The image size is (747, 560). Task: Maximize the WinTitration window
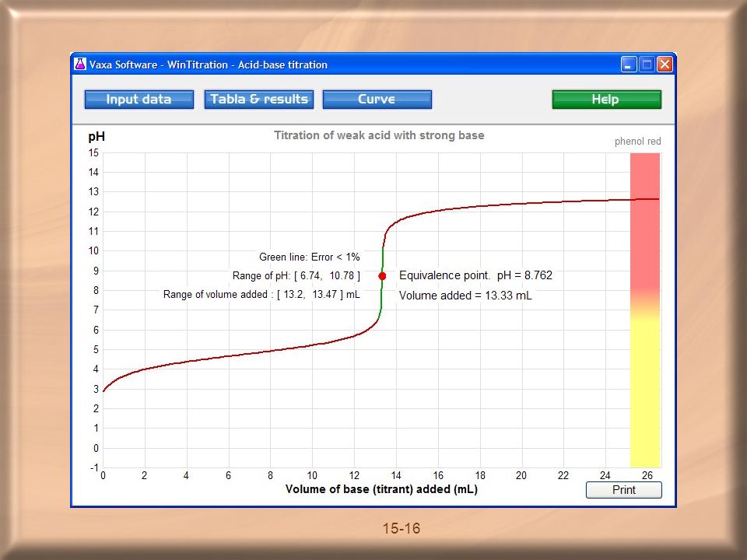pyautogui.click(x=647, y=65)
